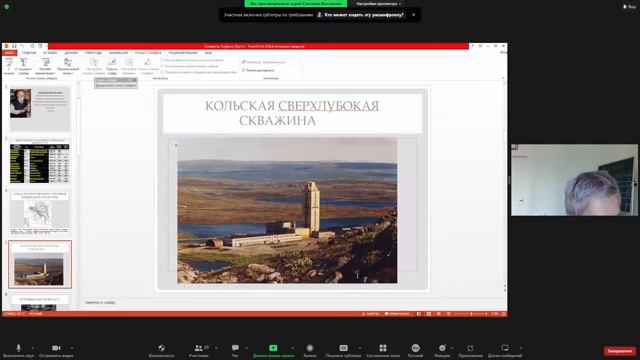
Task: Click slide photo of drilling tower
Action: coord(287,210)
